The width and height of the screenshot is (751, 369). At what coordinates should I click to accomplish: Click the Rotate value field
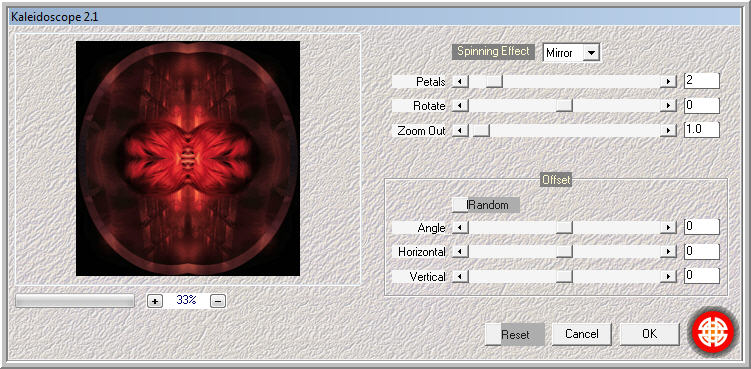click(702, 105)
